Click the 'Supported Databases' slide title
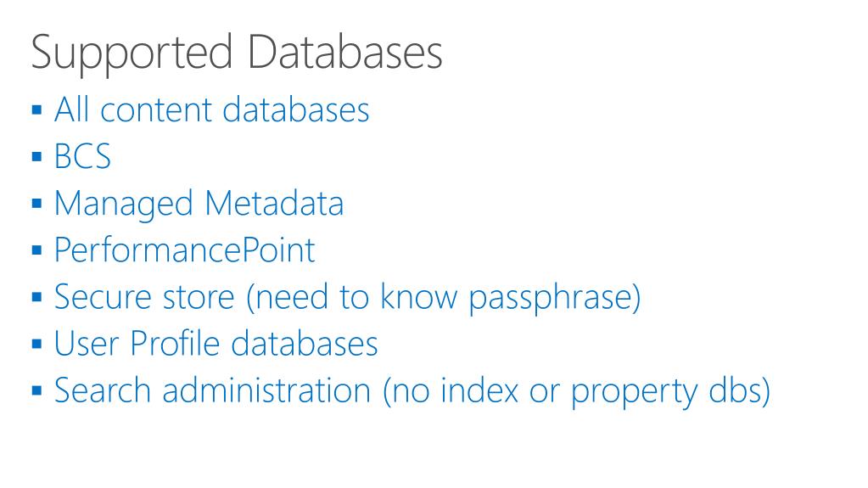 237,53
